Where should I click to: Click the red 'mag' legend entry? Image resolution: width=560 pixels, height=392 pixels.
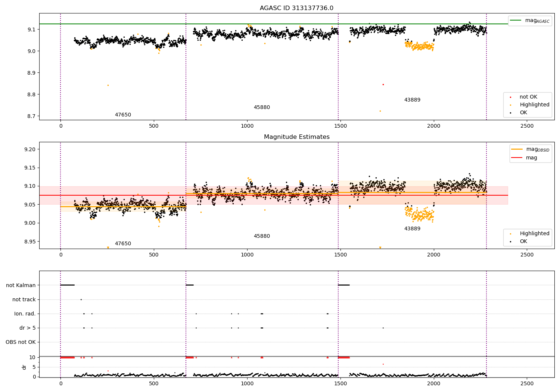(525, 158)
